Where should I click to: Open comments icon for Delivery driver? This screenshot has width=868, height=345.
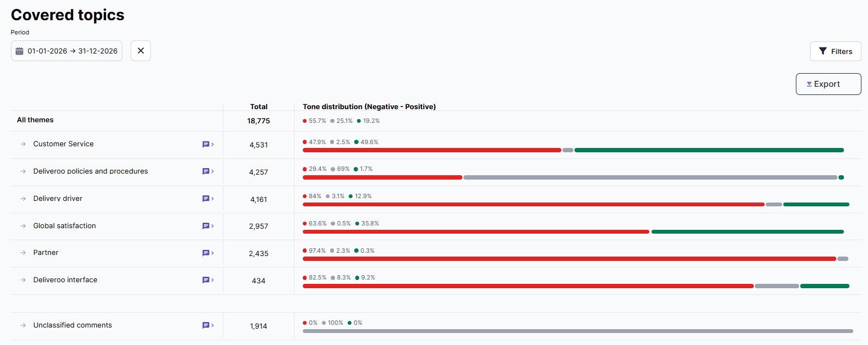coord(207,199)
